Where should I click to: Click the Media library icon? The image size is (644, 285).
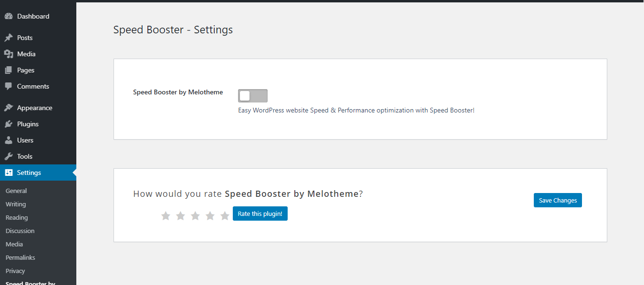coord(9,54)
